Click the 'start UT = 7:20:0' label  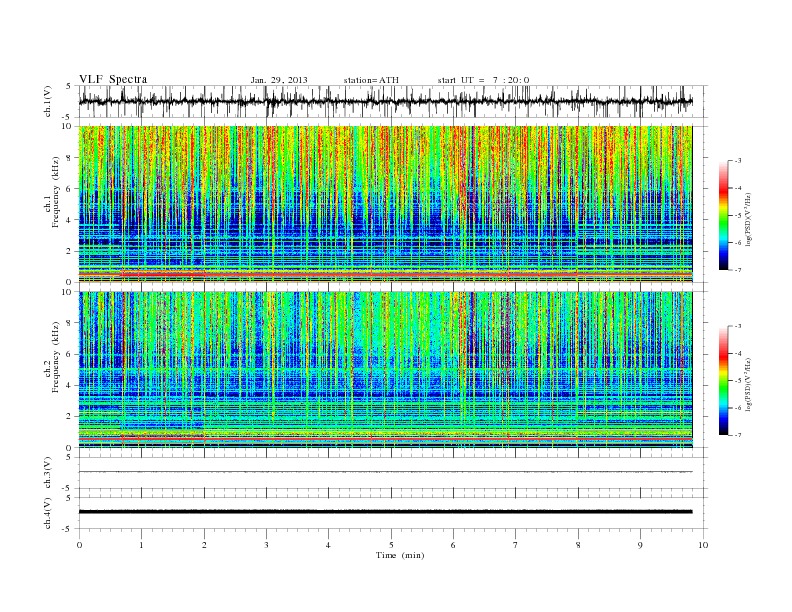coord(483,80)
